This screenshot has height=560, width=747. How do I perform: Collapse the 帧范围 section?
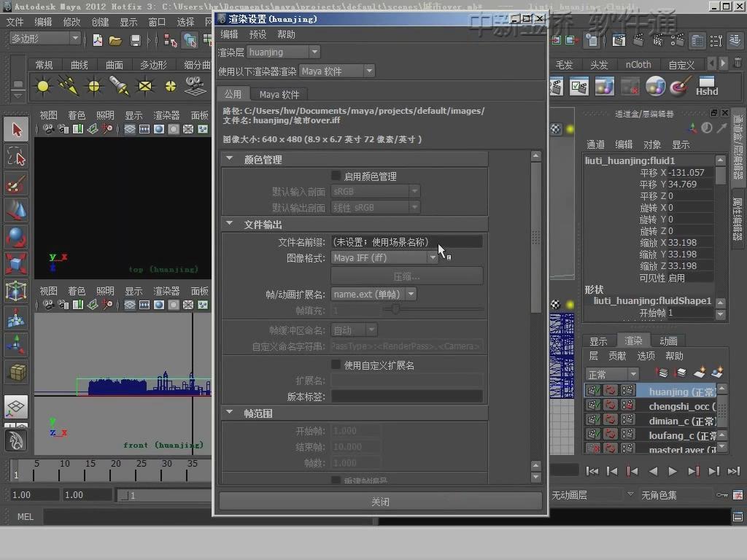230,413
